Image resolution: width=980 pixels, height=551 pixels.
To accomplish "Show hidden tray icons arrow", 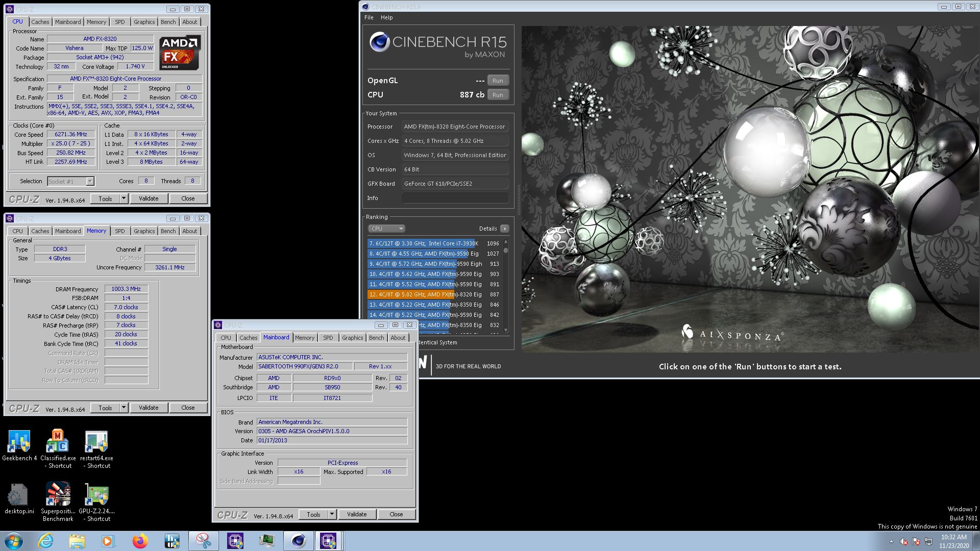I will pos(891,542).
